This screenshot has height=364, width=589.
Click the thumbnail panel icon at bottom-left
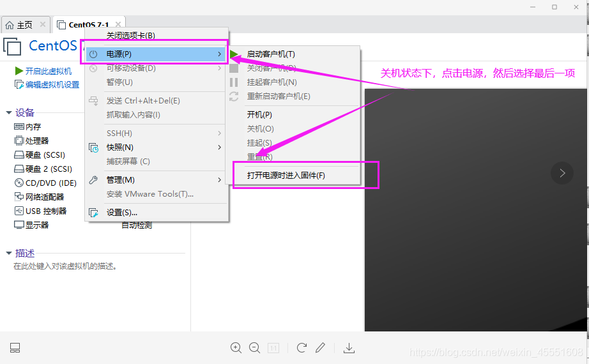tap(15, 348)
